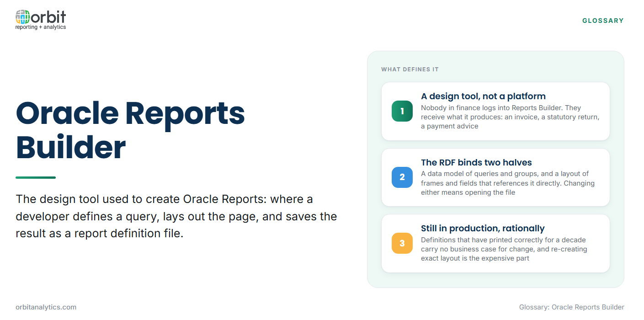Click description 'Definitions that have printed correctly'
This screenshot has height=320, width=644.
coord(504,249)
